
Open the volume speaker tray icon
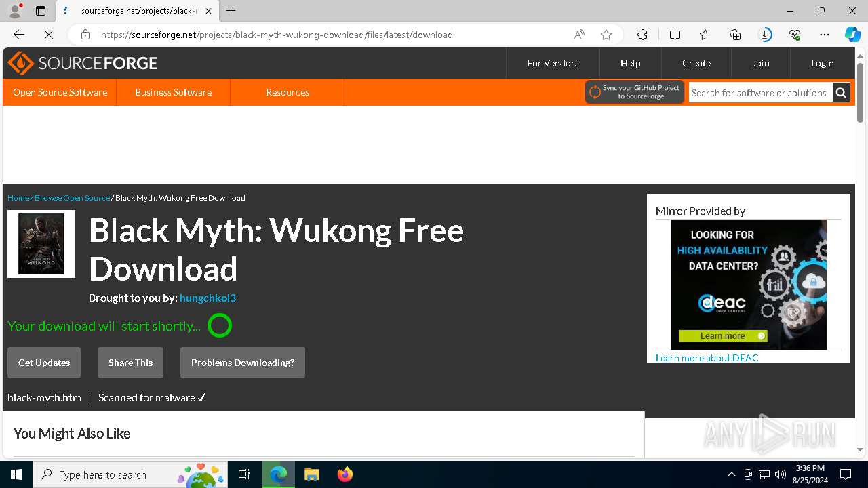(x=781, y=474)
